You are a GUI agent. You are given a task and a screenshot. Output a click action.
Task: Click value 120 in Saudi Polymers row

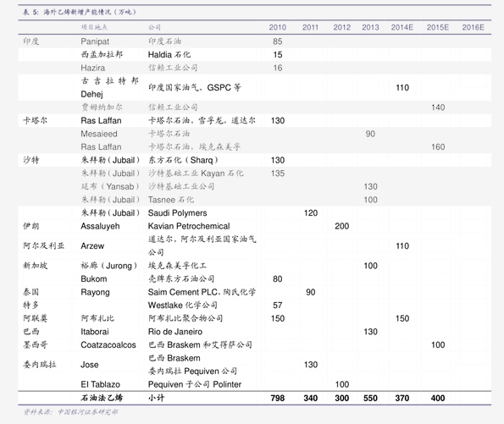click(311, 213)
